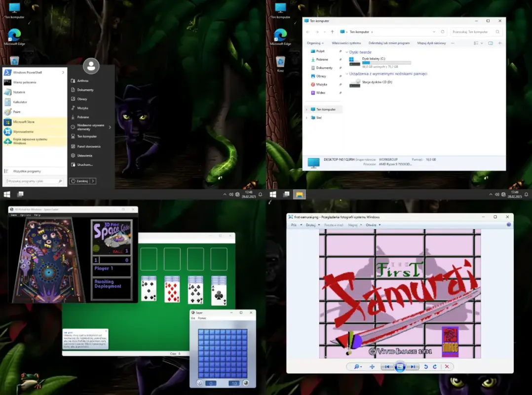
Task: Expand Windows PowerShell submenu arrow
Action: [63, 72]
